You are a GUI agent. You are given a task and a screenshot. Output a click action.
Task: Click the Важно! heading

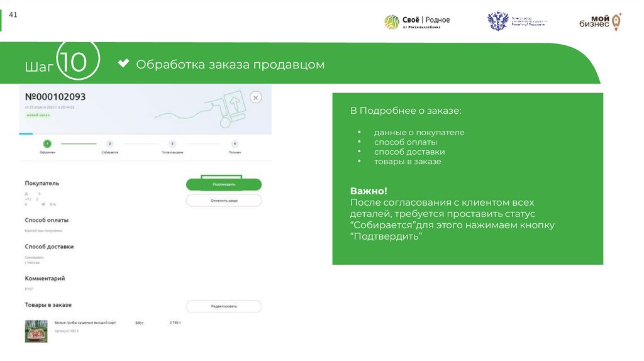[x=369, y=191]
